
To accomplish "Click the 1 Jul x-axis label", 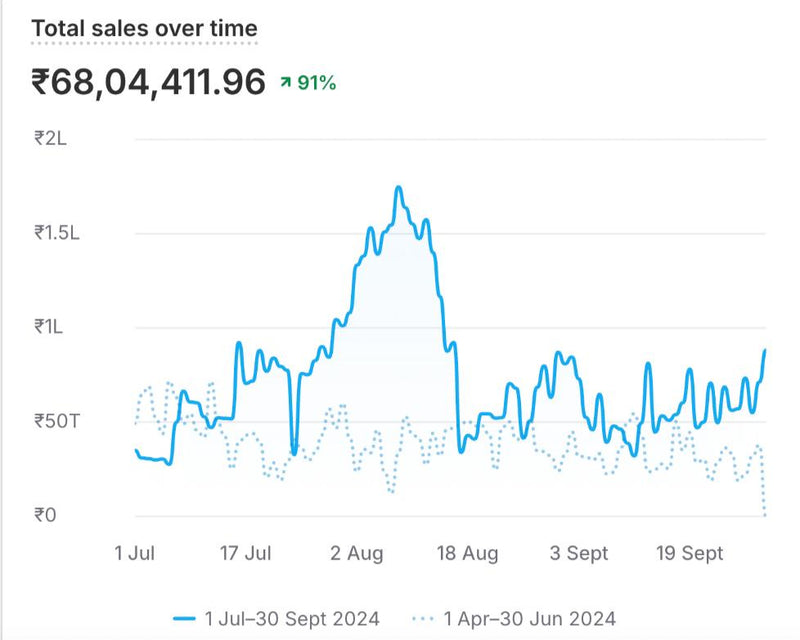I will [133, 554].
